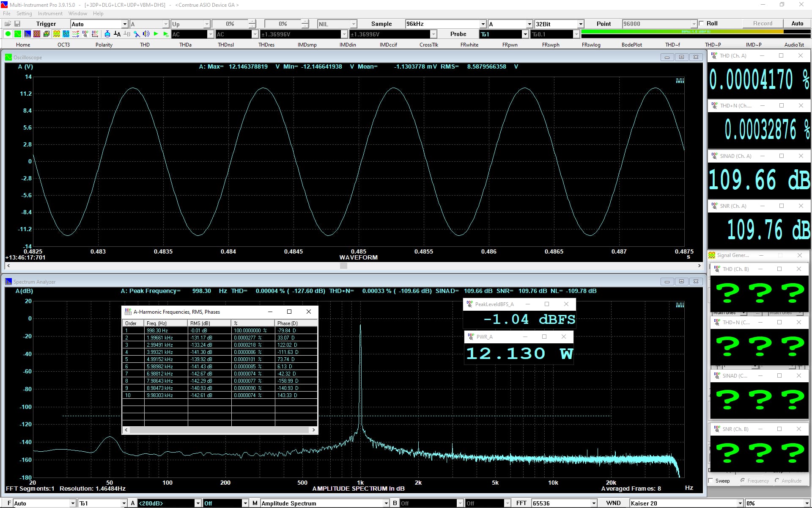This screenshot has height=508, width=812.
Task: Open the Kaiser 20 window function dropdown
Action: point(740,503)
